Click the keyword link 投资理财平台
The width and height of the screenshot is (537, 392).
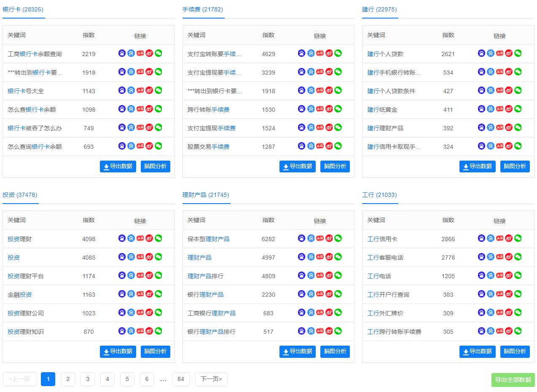click(26, 276)
